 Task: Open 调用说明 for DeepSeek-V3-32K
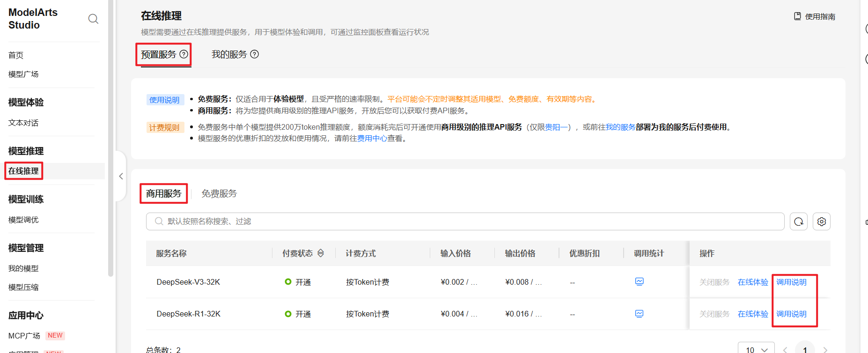[791, 282]
